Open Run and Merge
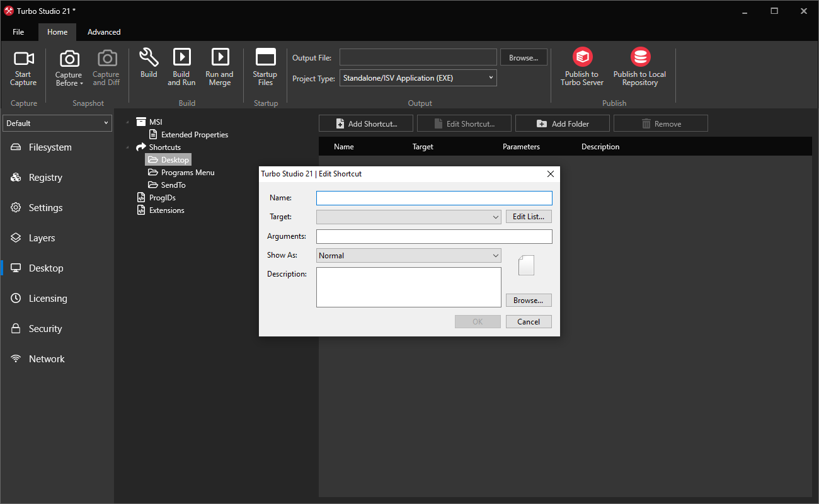 point(219,67)
